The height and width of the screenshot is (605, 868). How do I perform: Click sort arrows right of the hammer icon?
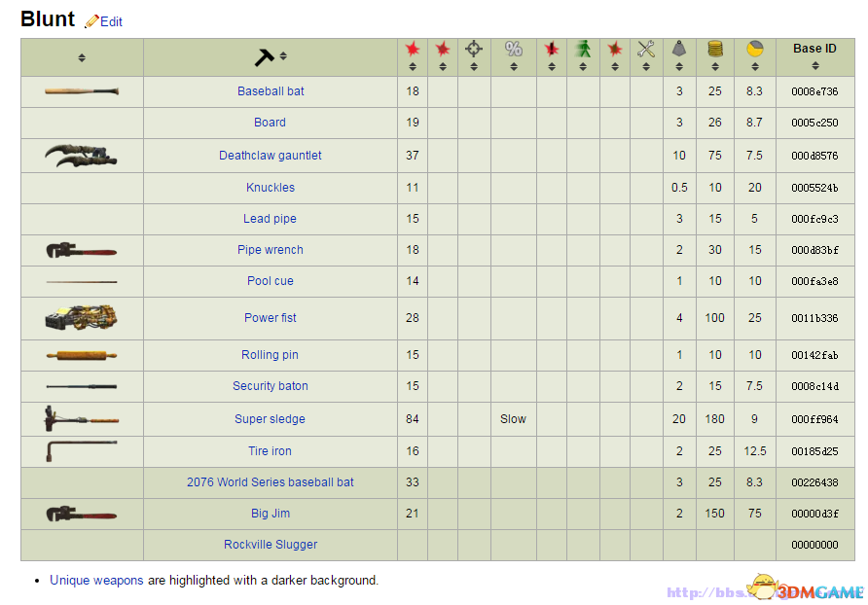coord(283,56)
